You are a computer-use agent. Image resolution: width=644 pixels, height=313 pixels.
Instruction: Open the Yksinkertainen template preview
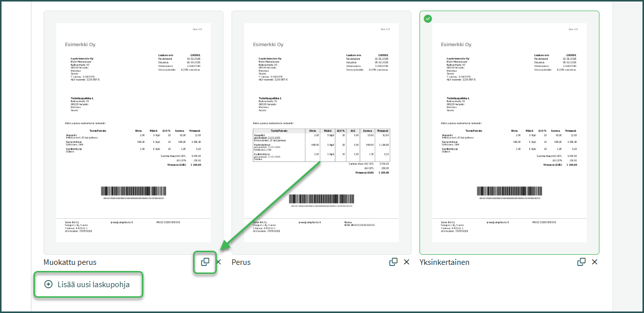509,133
